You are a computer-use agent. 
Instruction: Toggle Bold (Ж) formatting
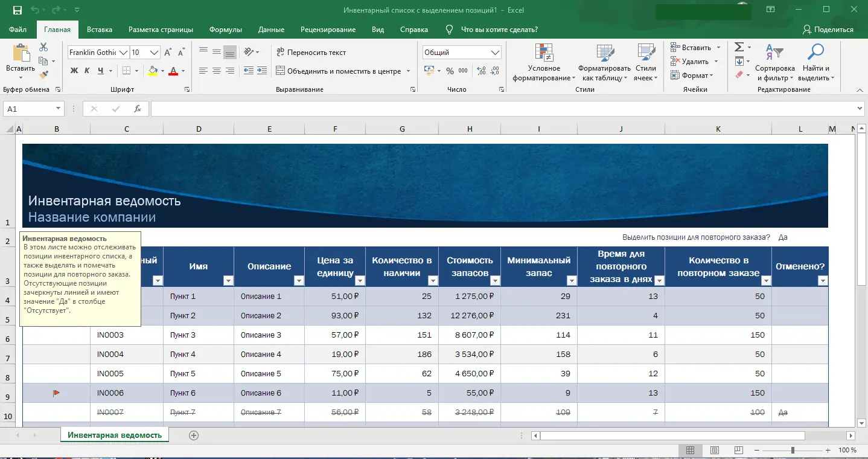click(x=74, y=71)
